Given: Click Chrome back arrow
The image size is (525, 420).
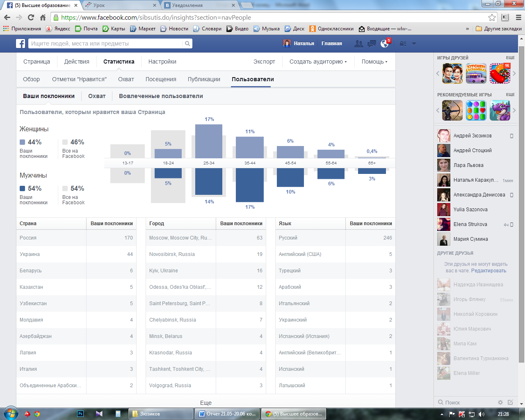Looking at the screenshot, I should coord(7,17).
